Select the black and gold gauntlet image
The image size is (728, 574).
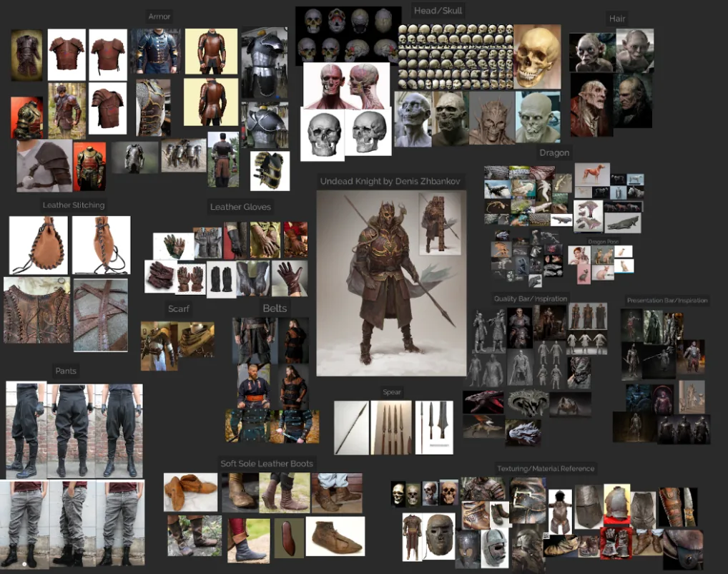point(270,170)
